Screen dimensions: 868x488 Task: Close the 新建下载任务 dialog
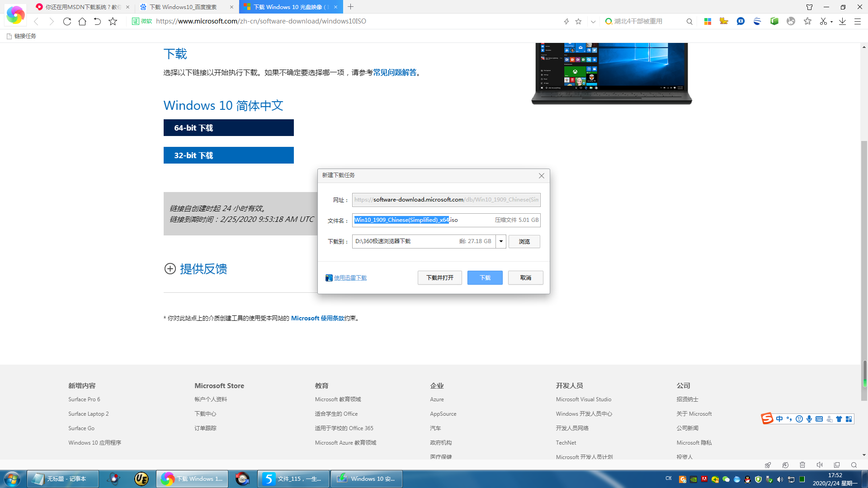click(542, 176)
